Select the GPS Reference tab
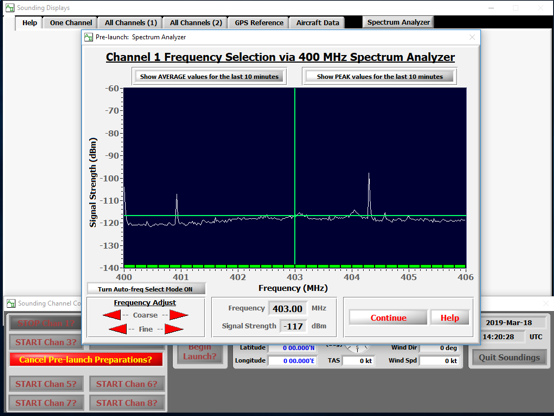The width and height of the screenshot is (554, 416). 259,23
